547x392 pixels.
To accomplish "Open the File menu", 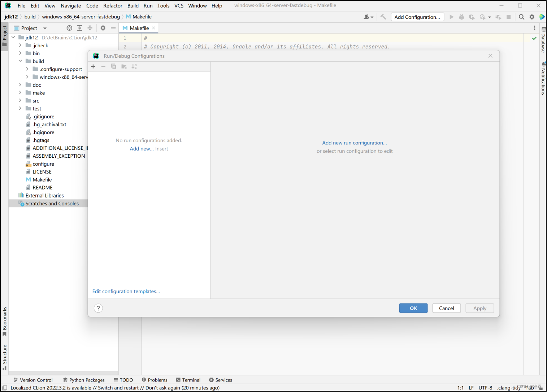I will coord(21,6).
